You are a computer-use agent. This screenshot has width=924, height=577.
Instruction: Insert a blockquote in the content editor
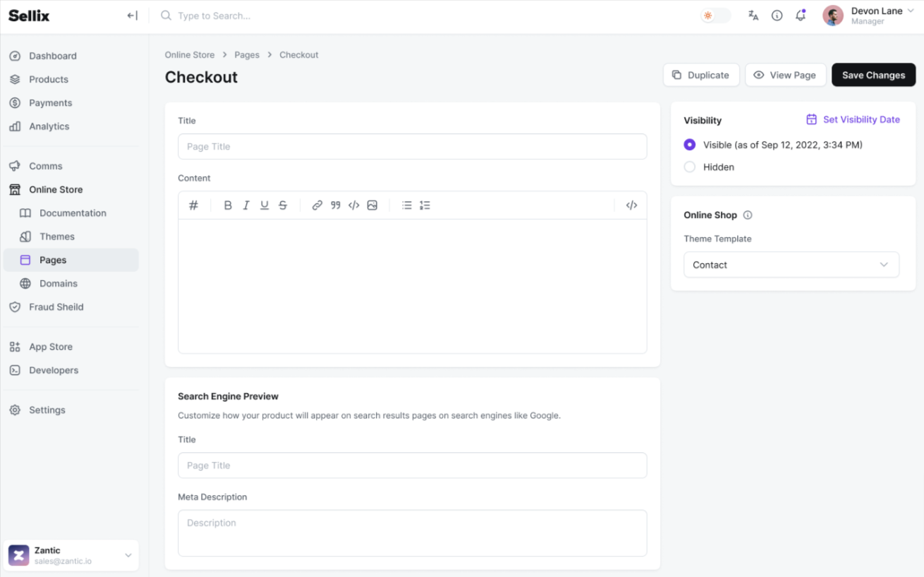[335, 205]
